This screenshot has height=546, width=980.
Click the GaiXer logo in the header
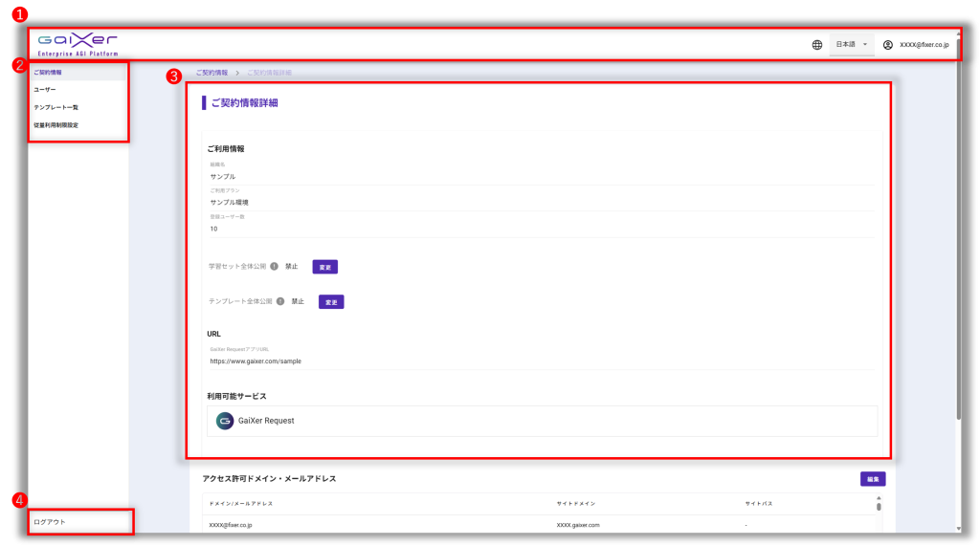click(x=78, y=44)
